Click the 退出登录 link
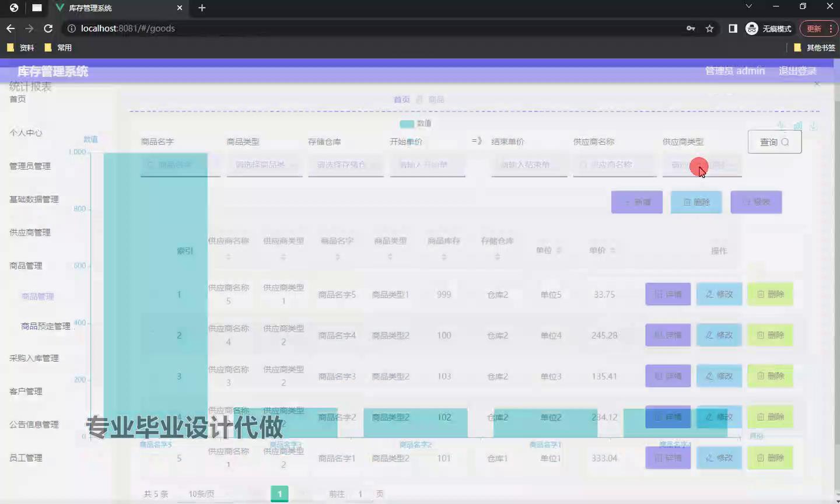Screen dimensions: 840x504 coord(797,71)
